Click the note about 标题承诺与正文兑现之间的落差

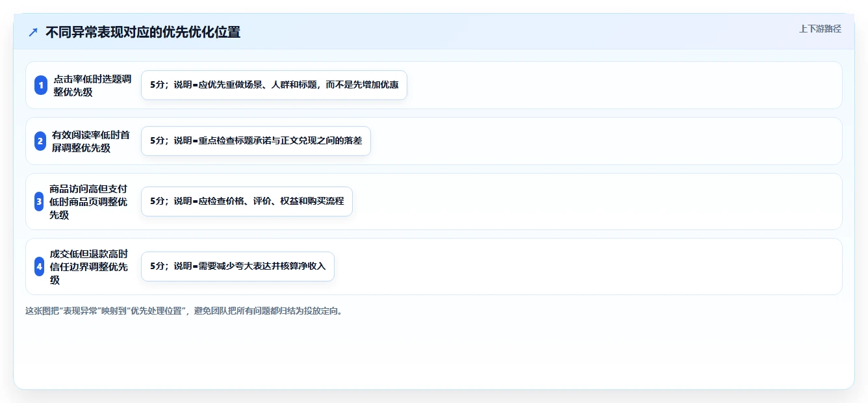(x=256, y=141)
